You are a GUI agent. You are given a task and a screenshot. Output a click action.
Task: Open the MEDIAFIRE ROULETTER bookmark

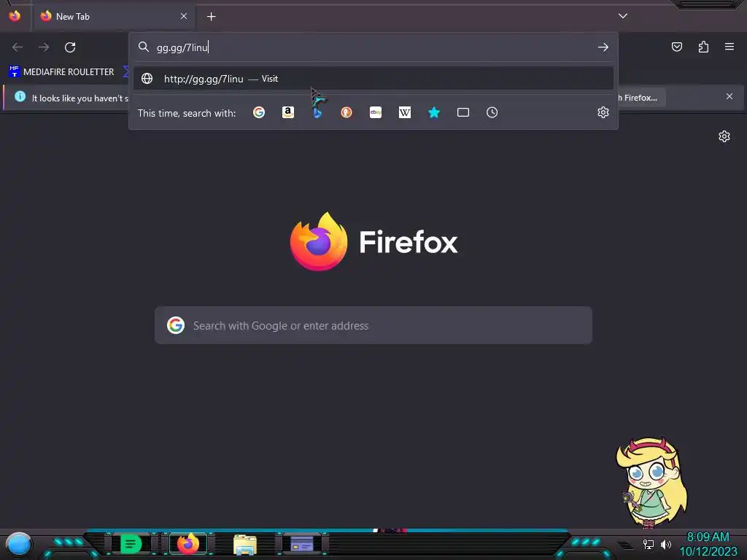coord(61,72)
